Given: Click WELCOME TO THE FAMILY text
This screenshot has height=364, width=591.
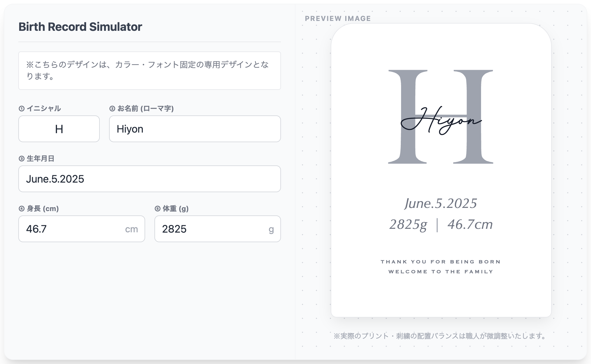Looking at the screenshot, I should point(441,272).
